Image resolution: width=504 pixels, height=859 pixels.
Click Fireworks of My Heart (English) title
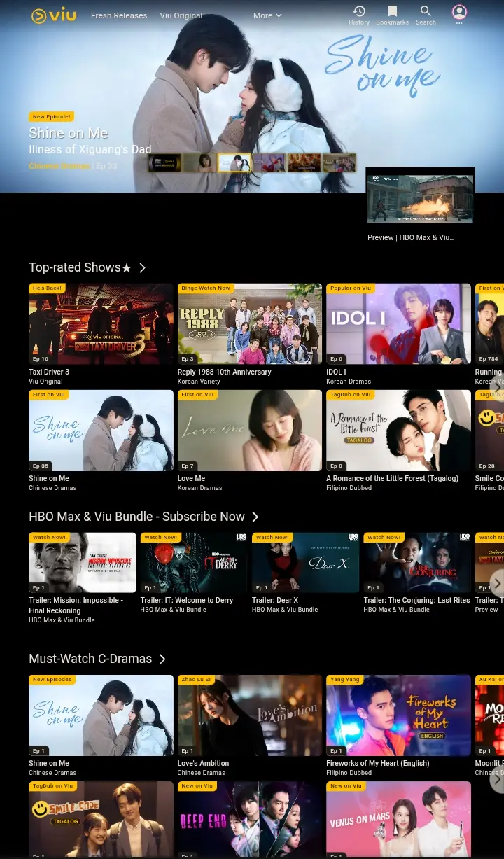tap(378, 763)
